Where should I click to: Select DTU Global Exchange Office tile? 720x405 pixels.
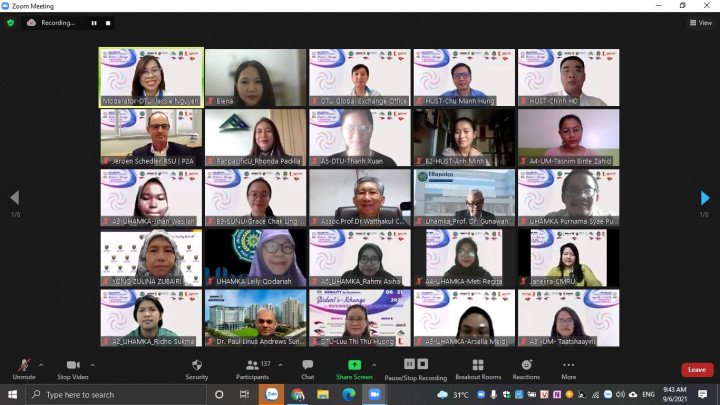360,78
